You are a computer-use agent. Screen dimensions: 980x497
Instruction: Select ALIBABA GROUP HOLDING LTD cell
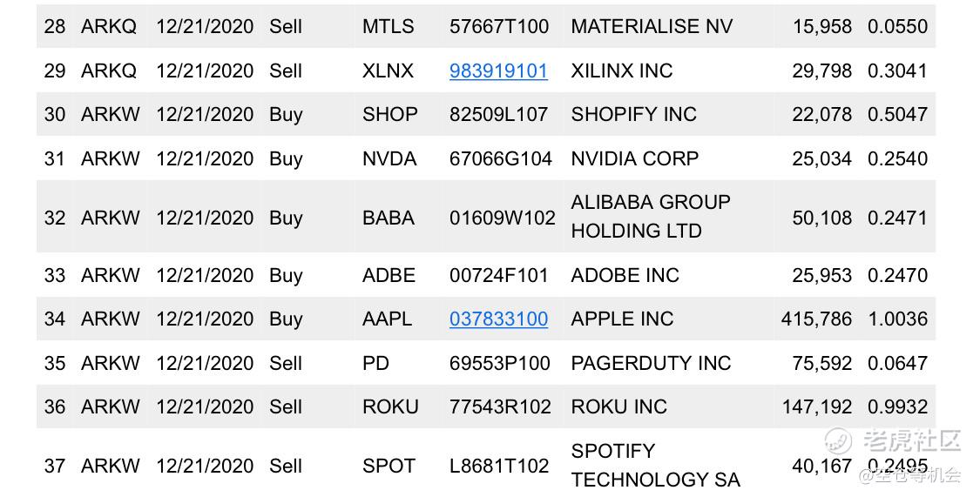pyautogui.click(x=651, y=217)
